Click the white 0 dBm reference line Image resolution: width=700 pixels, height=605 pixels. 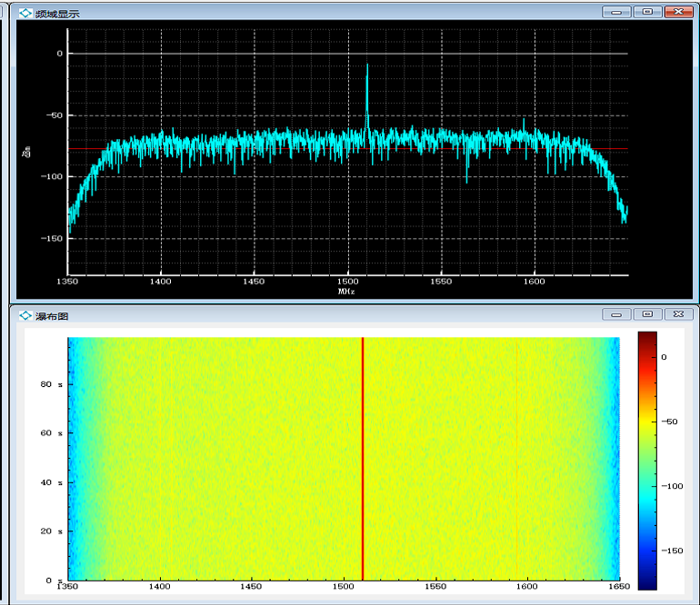(x=348, y=54)
